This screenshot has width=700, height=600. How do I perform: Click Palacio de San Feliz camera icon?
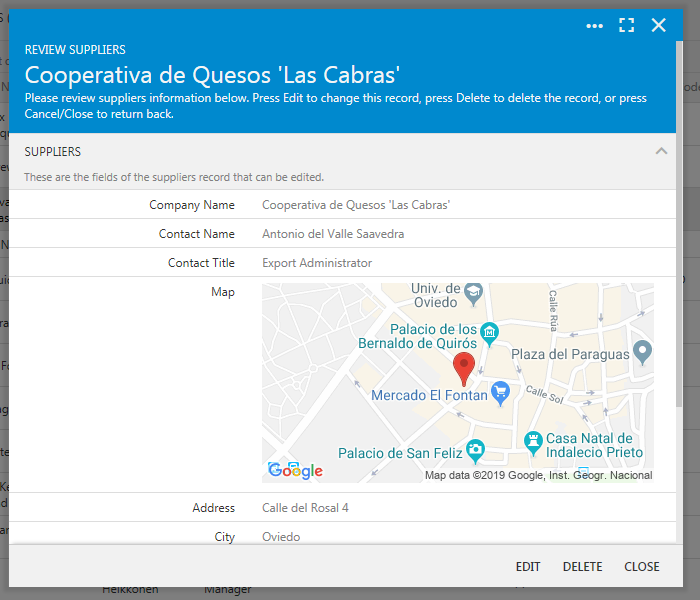click(475, 451)
